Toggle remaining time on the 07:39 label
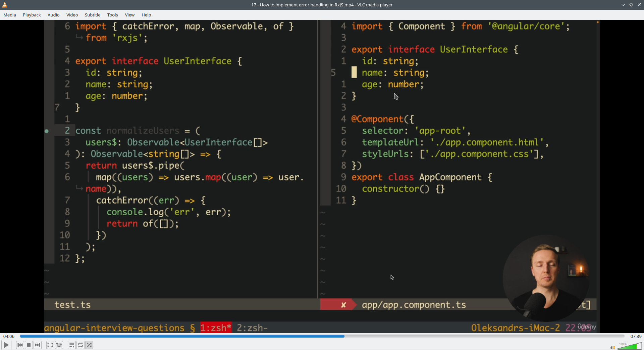The image size is (644, 350). click(636, 336)
